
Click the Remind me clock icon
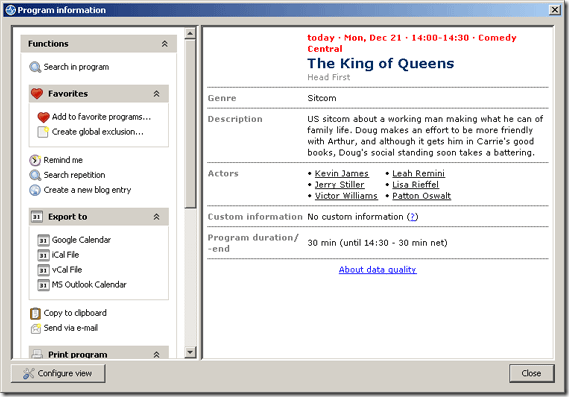[x=35, y=160]
